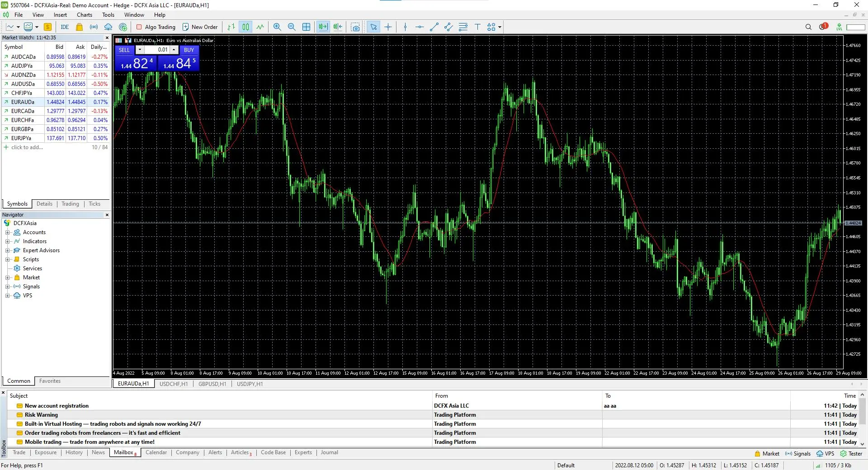This screenshot has height=470, width=868.
Task: Select the cursor arrow tool
Action: coord(373,27)
